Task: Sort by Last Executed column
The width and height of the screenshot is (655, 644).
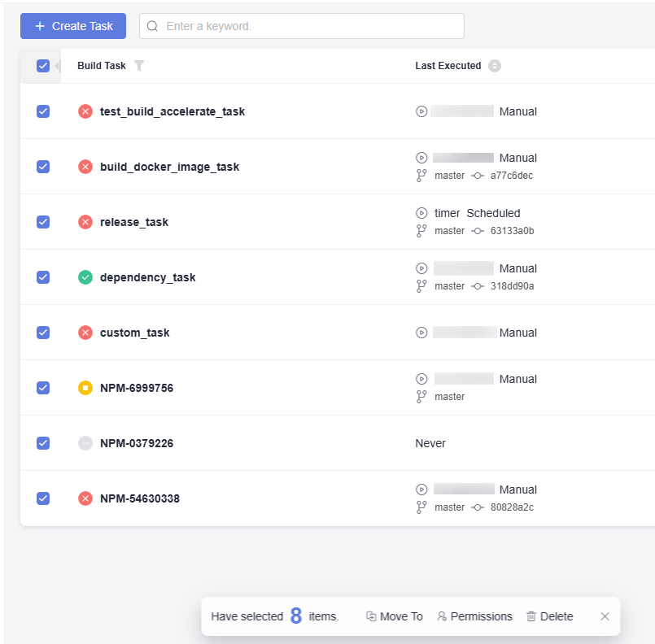Action: click(x=495, y=66)
